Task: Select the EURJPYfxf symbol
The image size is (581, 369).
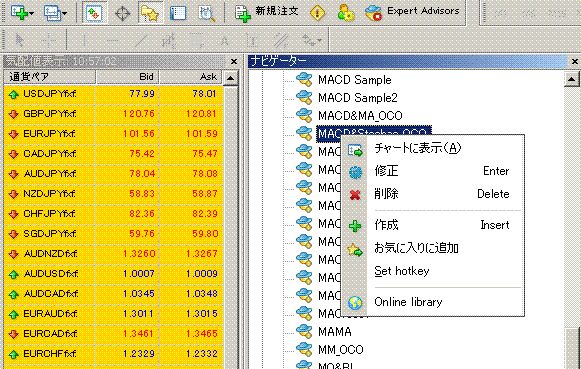Action: tap(50, 134)
